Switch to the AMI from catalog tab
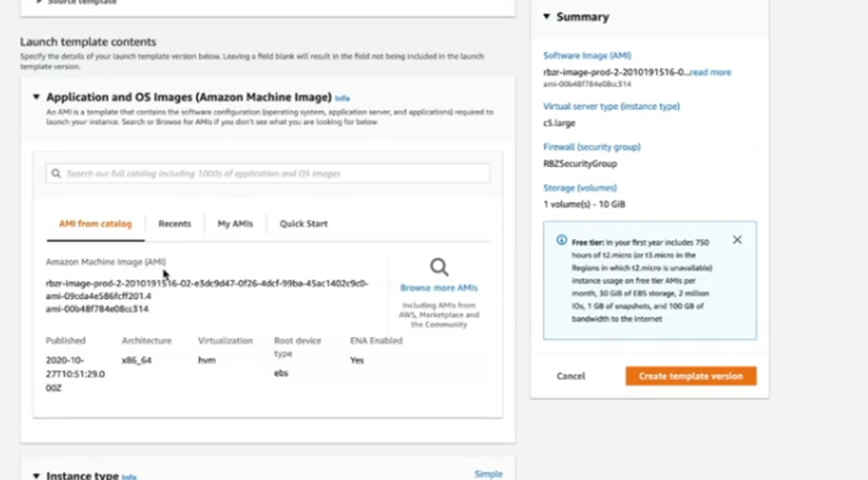Image resolution: width=868 pixels, height=480 pixels. tap(95, 224)
